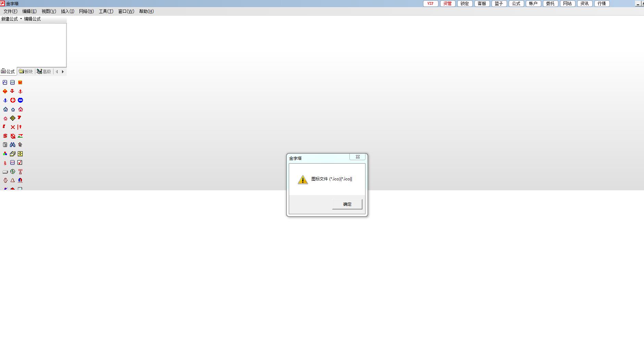Select the blue bar chart icon
Screen dimensions: 644x360
tap(5, 82)
